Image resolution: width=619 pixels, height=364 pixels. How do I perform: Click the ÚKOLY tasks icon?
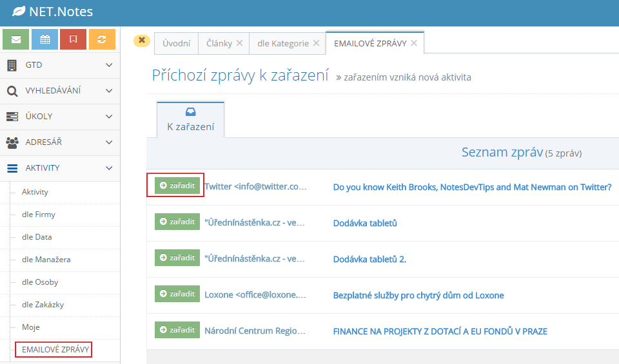[x=12, y=117]
